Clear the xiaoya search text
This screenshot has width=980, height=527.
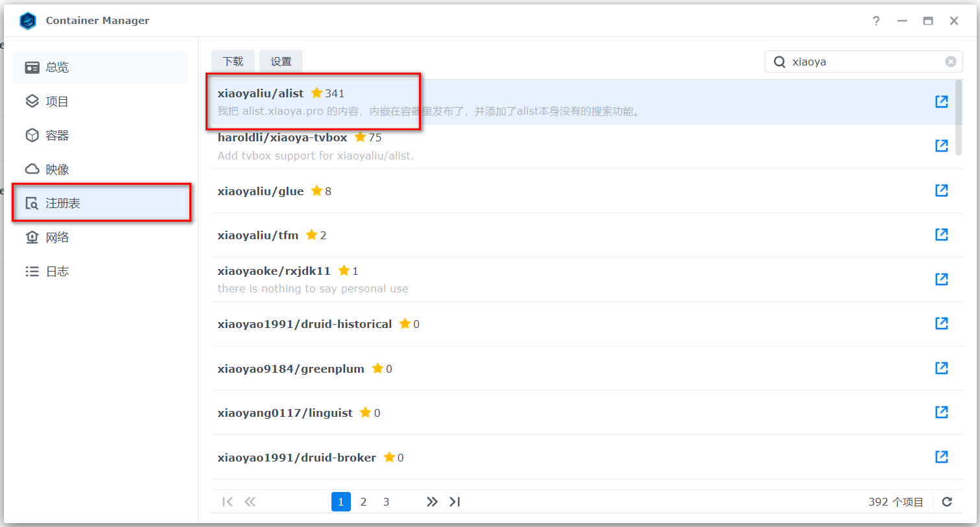pos(950,62)
